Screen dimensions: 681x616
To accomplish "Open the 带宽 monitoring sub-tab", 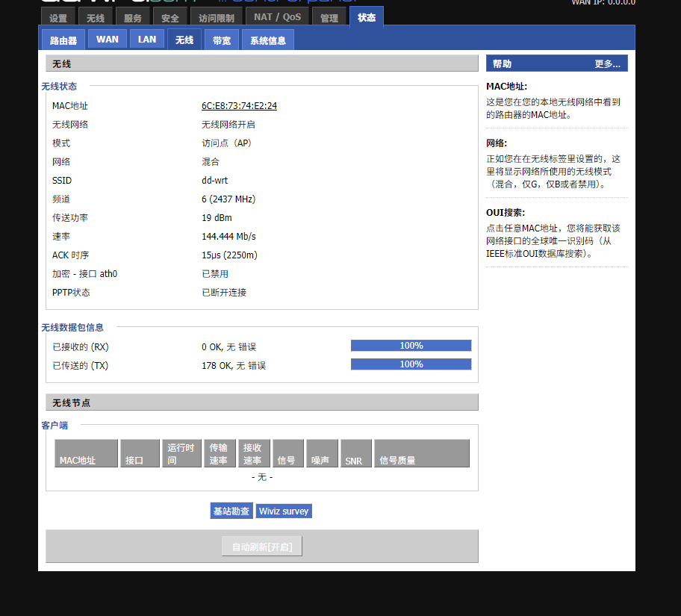I will point(221,40).
